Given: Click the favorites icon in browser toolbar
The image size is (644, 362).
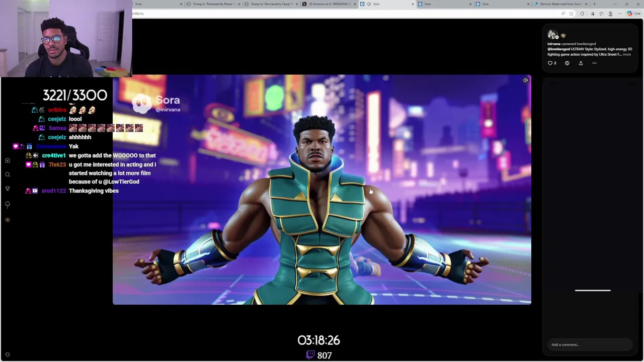Looking at the screenshot, I should pos(601,14).
